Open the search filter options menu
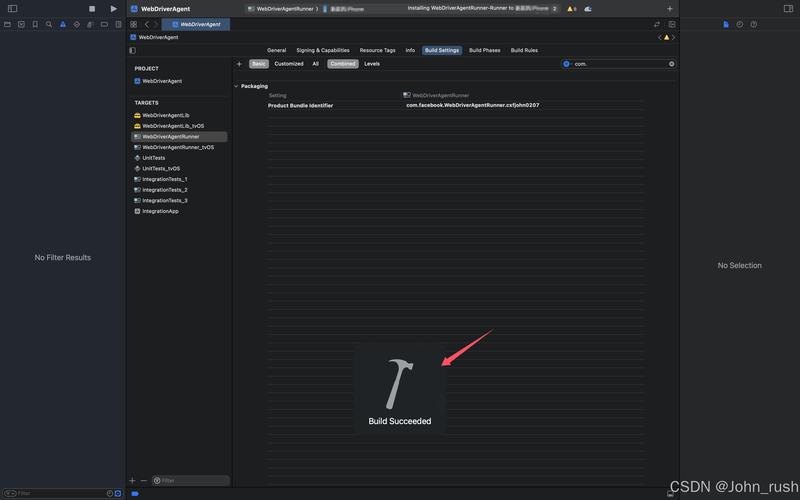 pos(566,64)
